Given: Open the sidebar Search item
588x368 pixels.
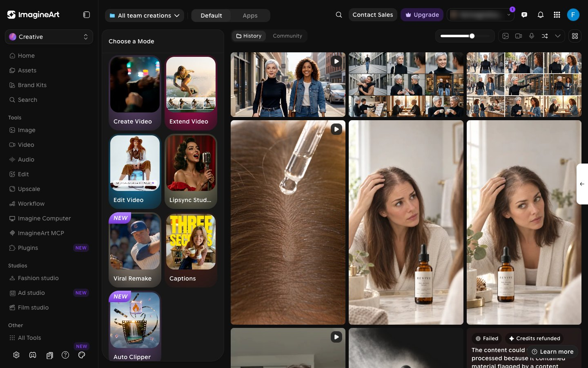Looking at the screenshot, I should [49, 100].
